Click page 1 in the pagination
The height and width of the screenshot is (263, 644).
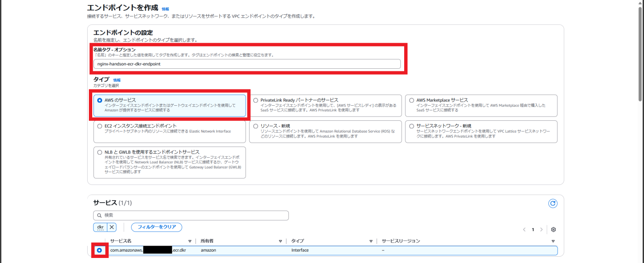[532, 229]
